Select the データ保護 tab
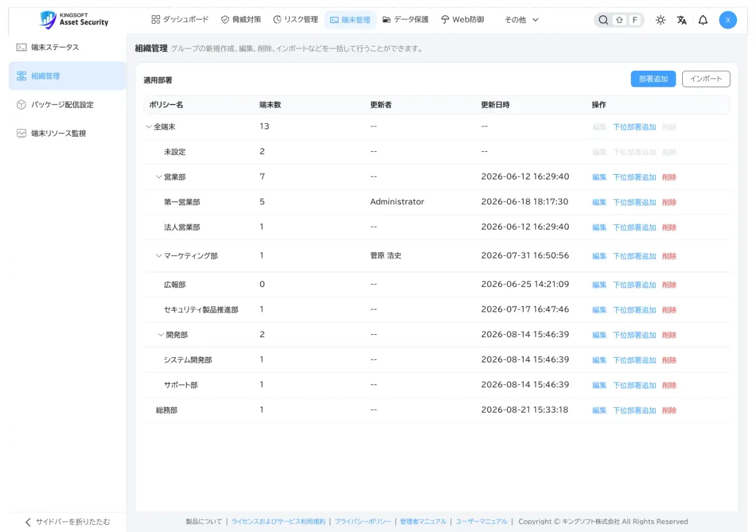This screenshot has height=532, width=756. click(405, 19)
